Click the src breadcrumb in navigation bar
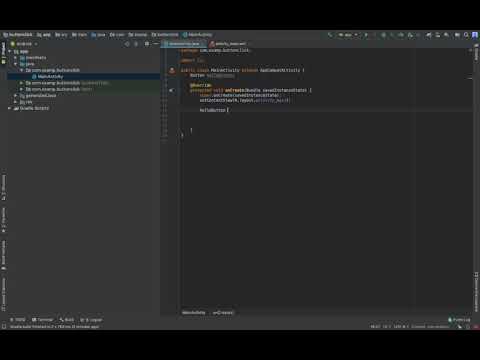480x360 pixels. [61, 35]
